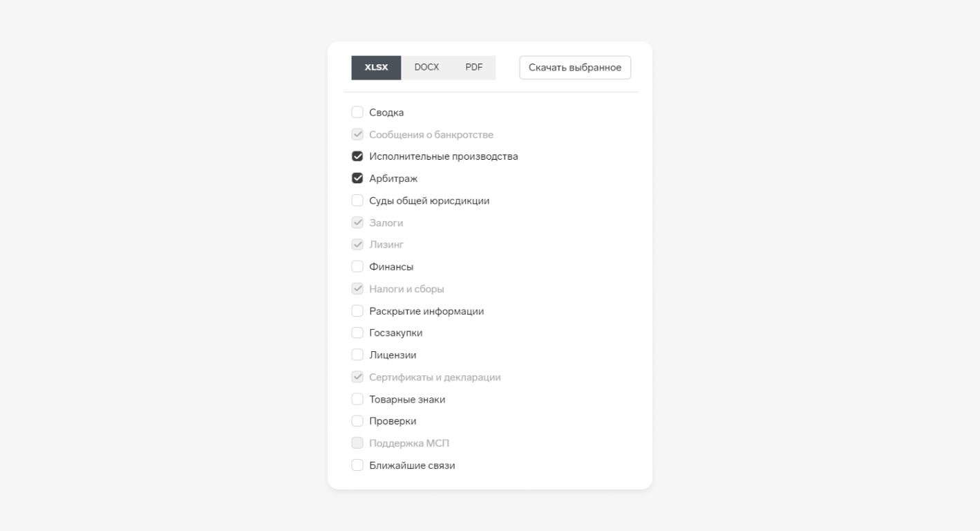
Task: Choose the PDF format tab
Action: coord(474,68)
